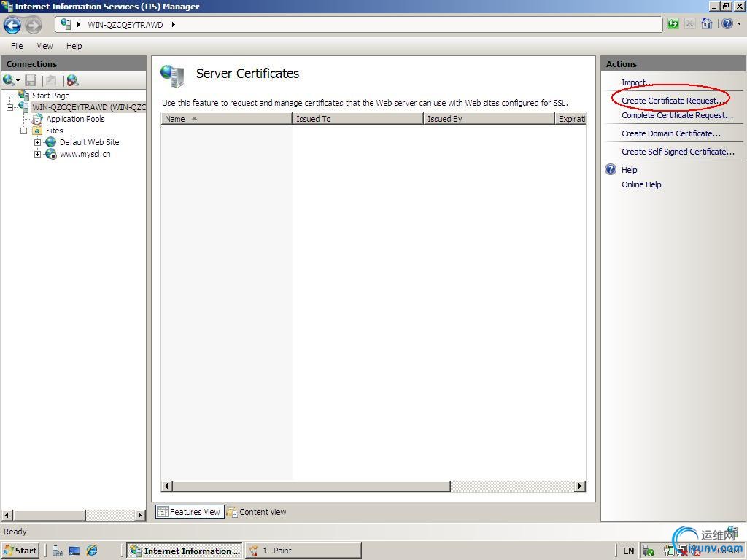
Task: Click the Back navigation arrow
Action: (x=12, y=25)
